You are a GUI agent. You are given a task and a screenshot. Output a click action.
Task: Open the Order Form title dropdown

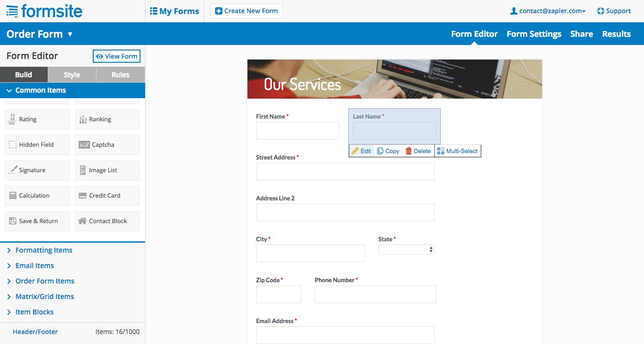[70, 34]
